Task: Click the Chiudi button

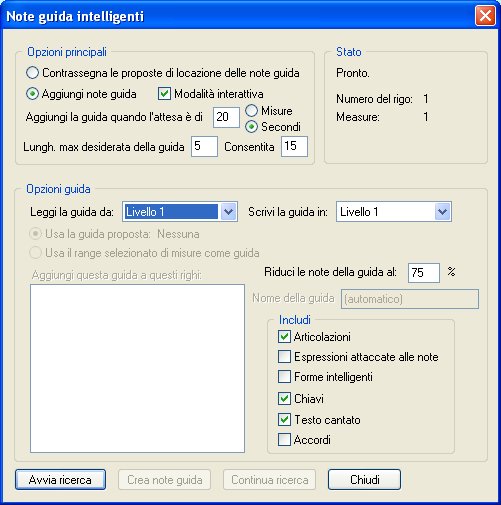Action: (x=364, y=480)
